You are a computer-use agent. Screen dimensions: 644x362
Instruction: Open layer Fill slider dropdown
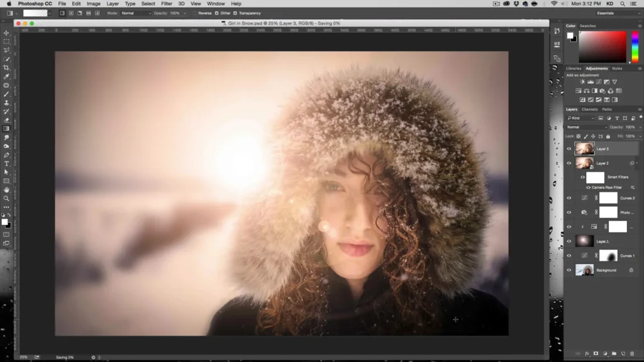coord(640,136)
